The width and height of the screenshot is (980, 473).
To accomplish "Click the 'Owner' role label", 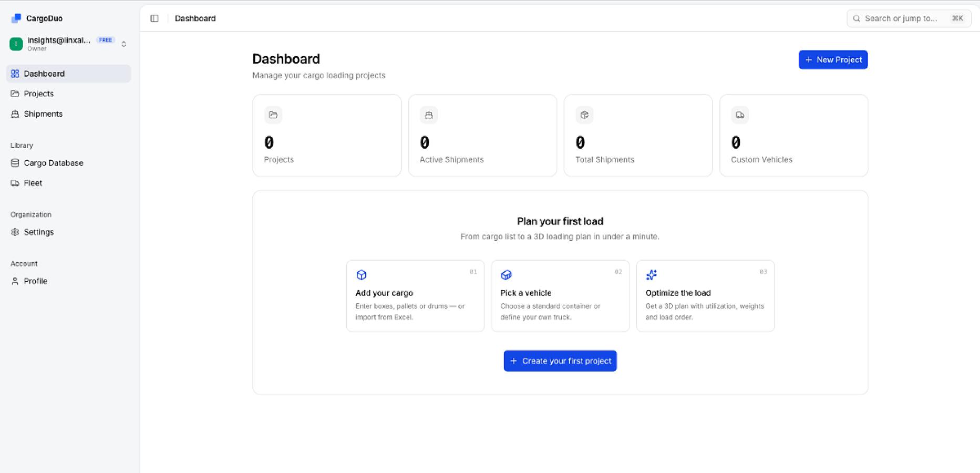I will 37,49.
